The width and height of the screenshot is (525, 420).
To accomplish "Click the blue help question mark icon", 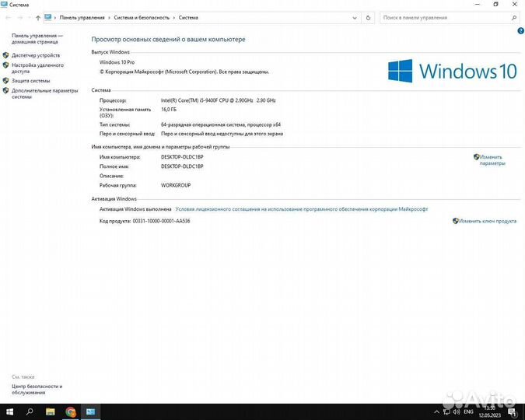I will tap(520, 30).
